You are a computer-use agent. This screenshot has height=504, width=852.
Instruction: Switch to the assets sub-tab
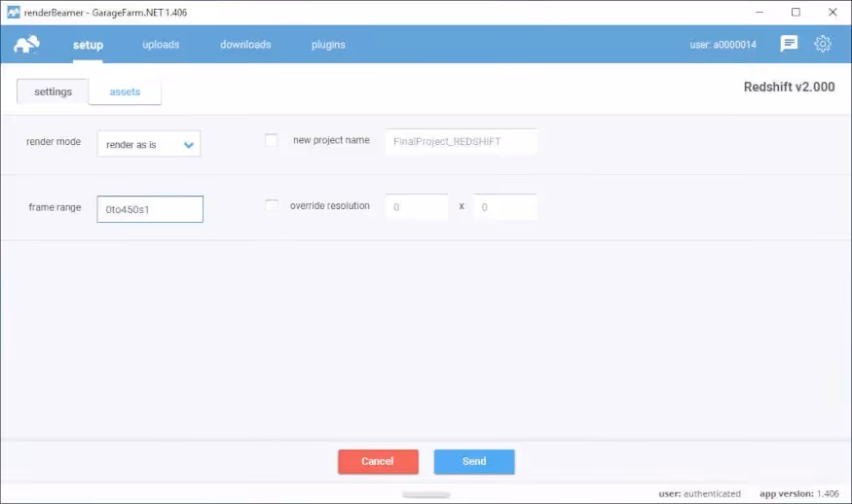click(x=125, y=91)
